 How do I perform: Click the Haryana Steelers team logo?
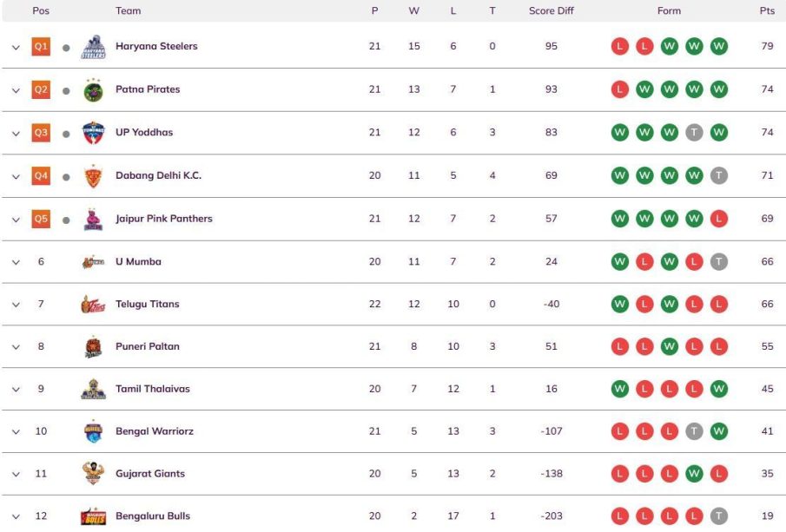pyautogui.click(x=93, y=47)
